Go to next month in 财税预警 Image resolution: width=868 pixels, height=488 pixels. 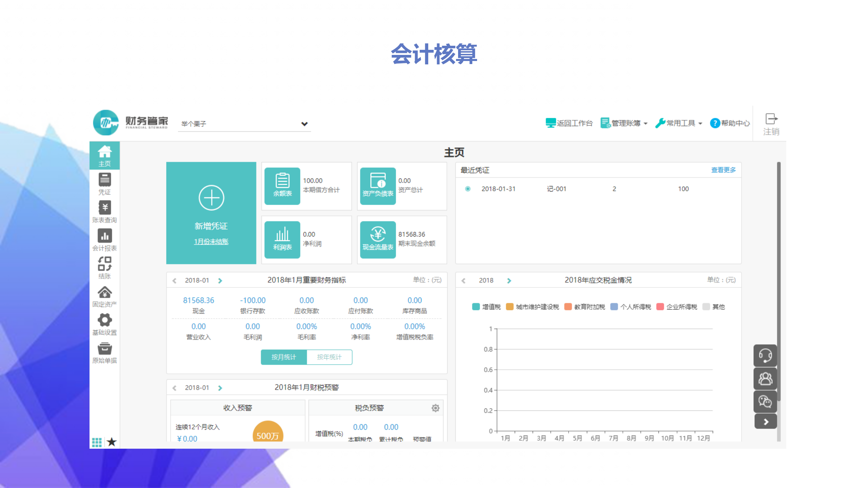click(220, 388)
